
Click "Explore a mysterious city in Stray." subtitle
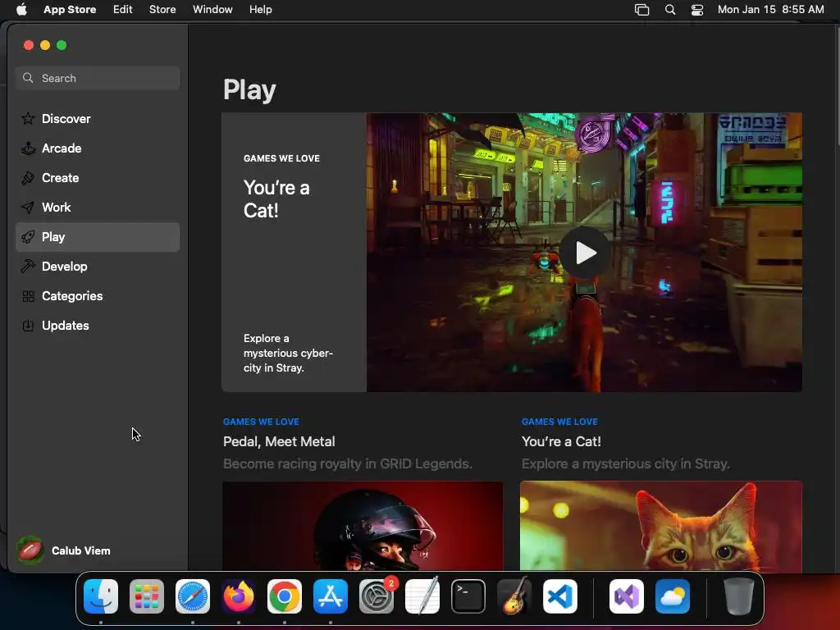[626, 463]
